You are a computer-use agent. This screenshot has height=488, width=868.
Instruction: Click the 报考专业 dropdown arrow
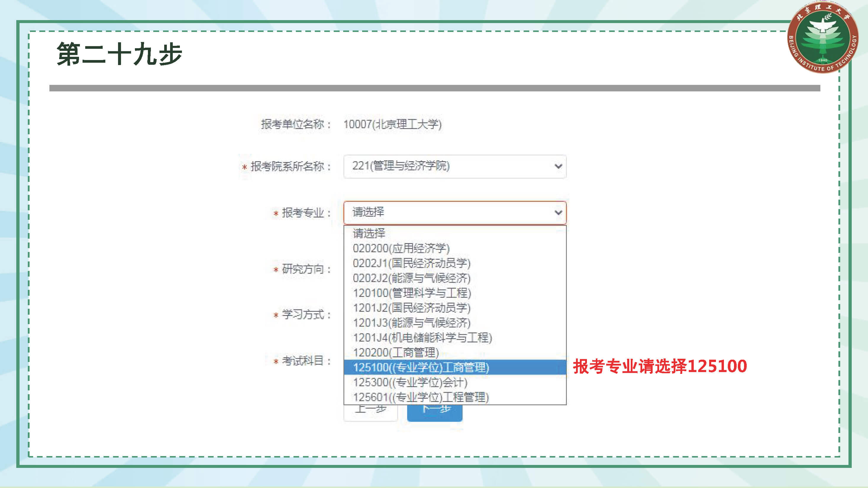click(558, 213)
